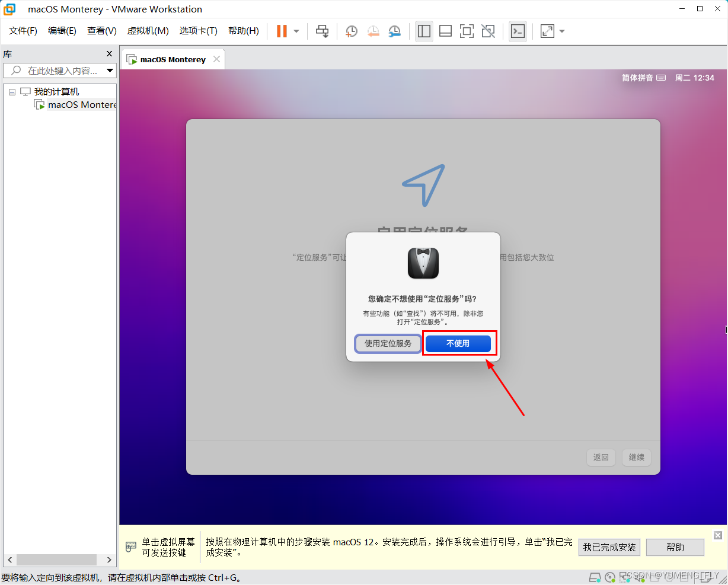
Task: Open the library search dropdown arrow
Action: click(x=110, y=71)
